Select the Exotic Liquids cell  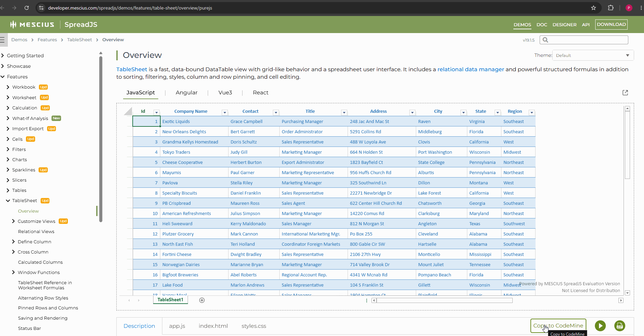pos(194,122)
